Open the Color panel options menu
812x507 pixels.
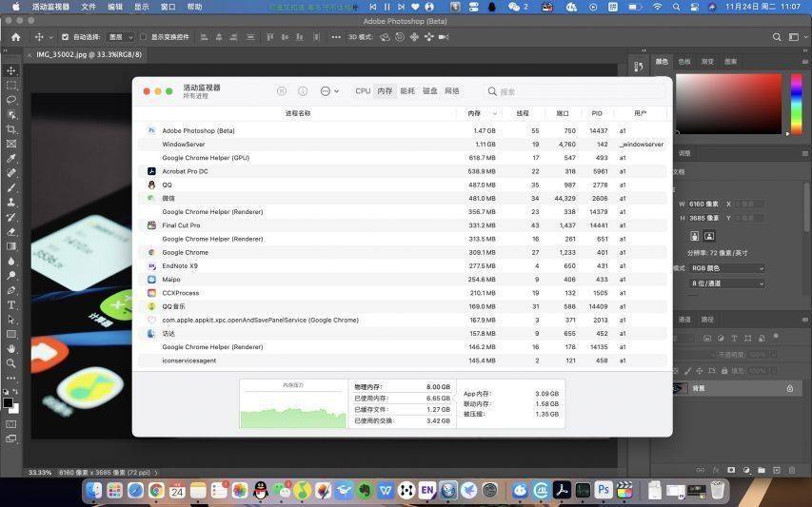coord(804,62)
